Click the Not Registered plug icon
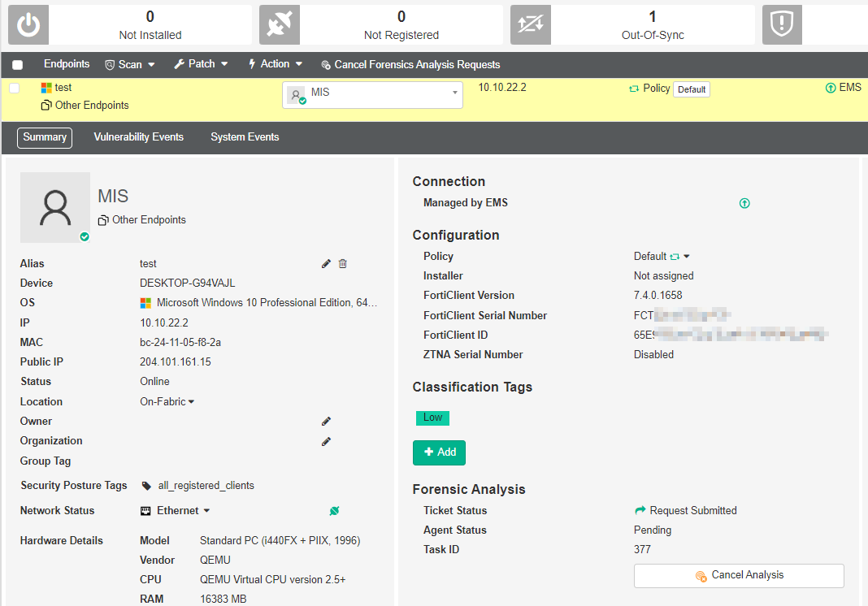The height and width of the screenshot is (606, 868). (x=279, y=24)
